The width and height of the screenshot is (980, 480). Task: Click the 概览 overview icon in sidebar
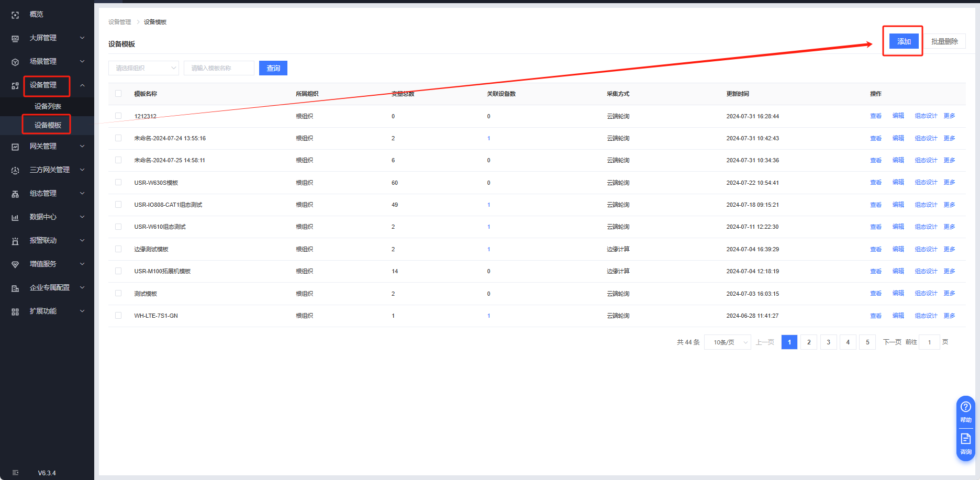point(15,15)
